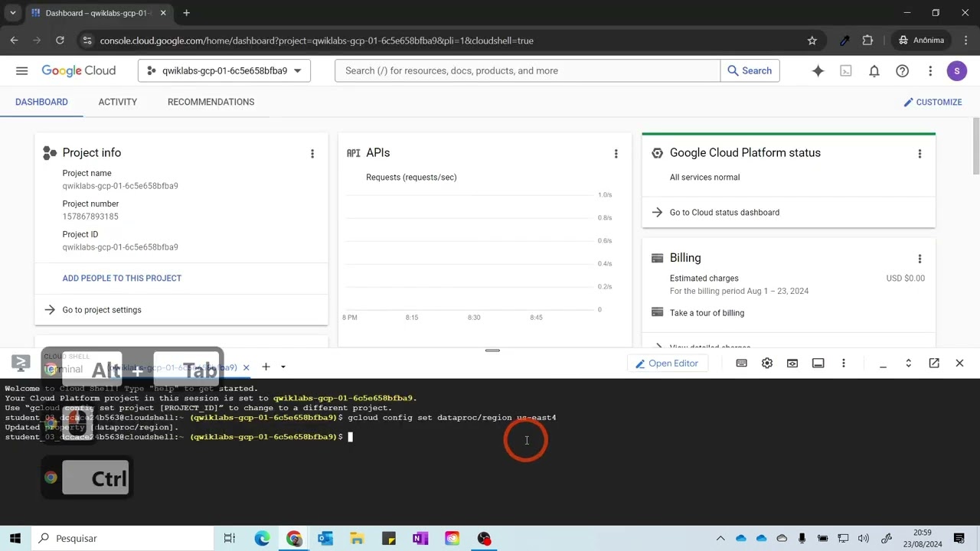The image size is (980, 551).
Task: Click ADD PEOPLE TO THIS PROJECT
Action: (x=122, y=278)
